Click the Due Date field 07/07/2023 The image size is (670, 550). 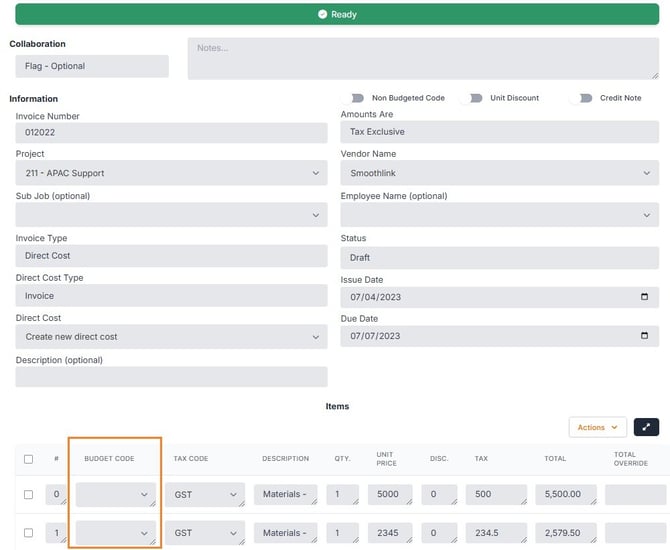pyautogui.click(x=500, y=336)
